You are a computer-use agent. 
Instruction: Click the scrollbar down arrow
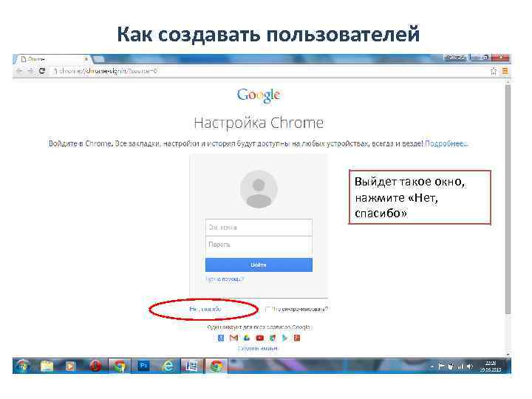coord(508,354)
